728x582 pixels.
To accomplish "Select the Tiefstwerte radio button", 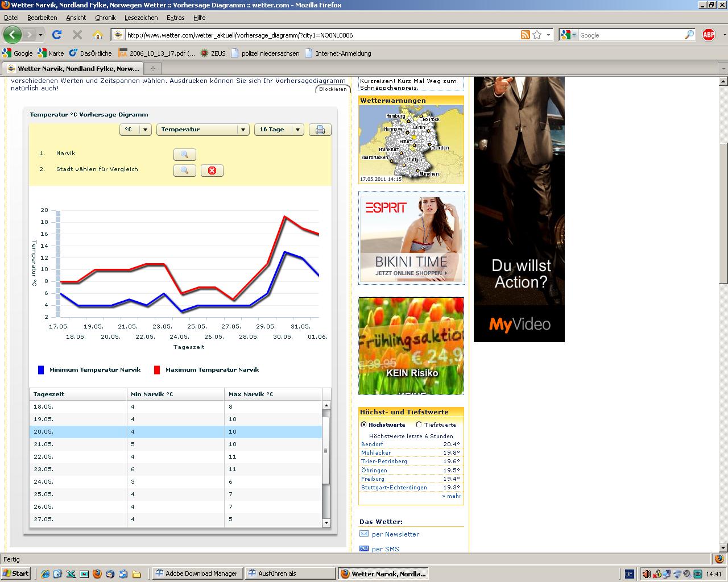I will [419, 425].
